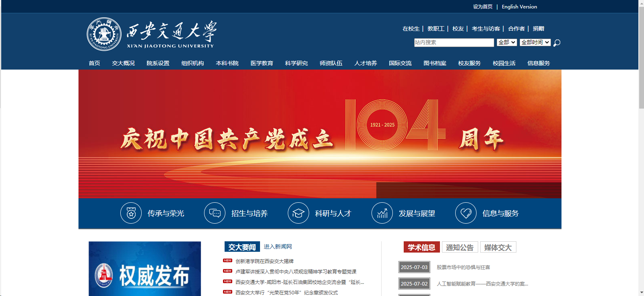
Task: Open 科学研究 navigation menu item
Action: (x=297, y=63)
